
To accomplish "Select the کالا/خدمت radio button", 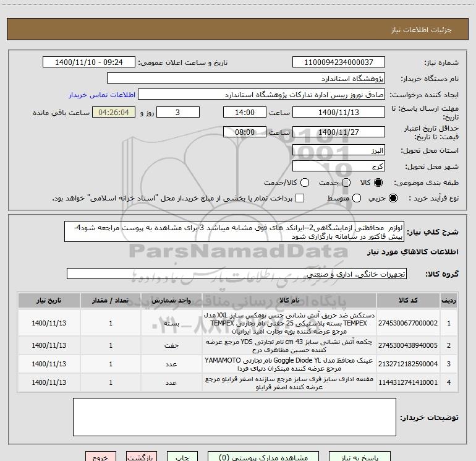I will coord(305,183).
